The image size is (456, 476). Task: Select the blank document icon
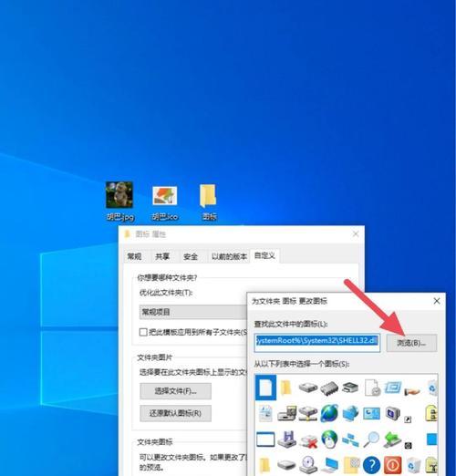click(x=265, y=388)
